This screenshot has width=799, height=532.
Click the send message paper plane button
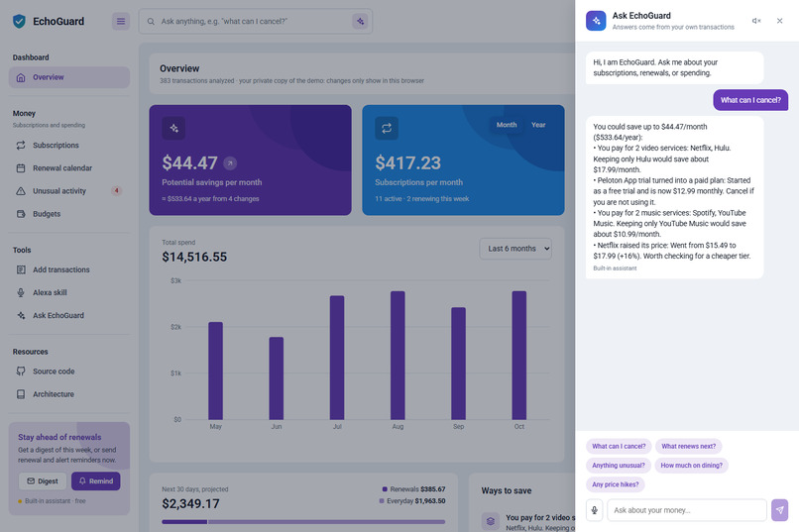coord(779,510)
